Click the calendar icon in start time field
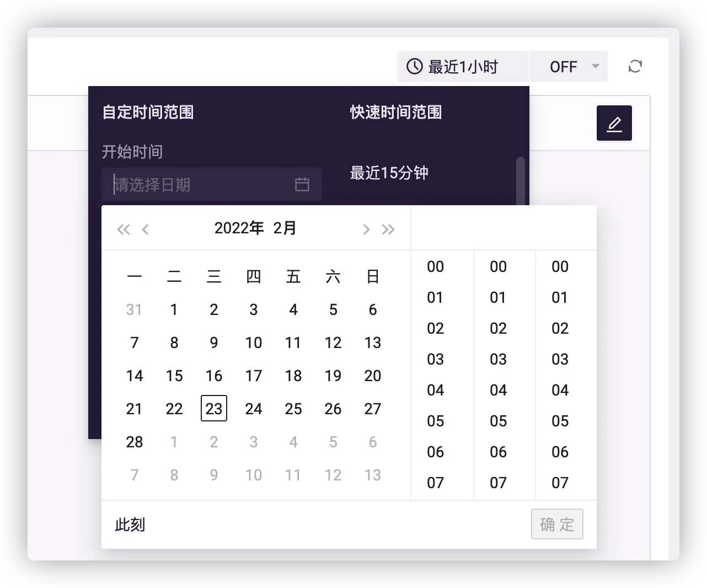707x588 pixels. tap(302, 184)
